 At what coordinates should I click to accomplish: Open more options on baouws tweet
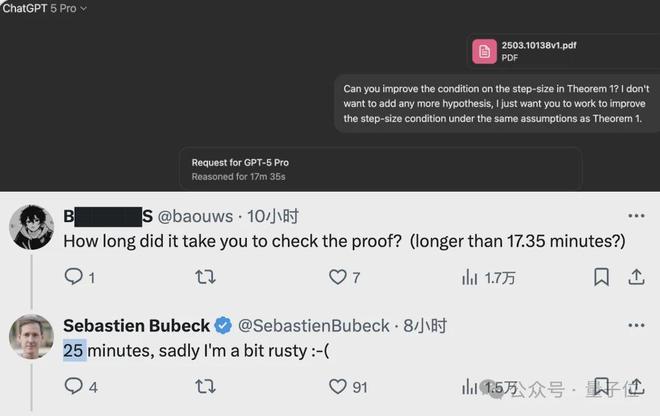point(636,216)
